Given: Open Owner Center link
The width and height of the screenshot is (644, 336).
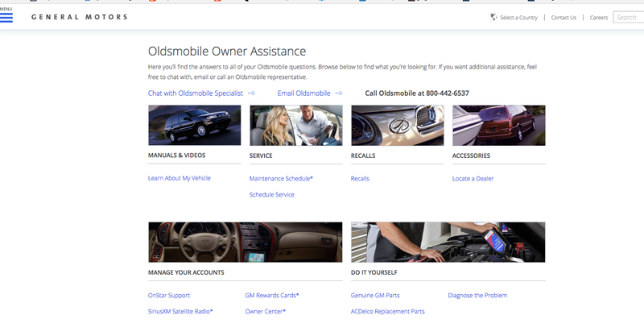Looking at the screenshot, I should tap(266, 311).
